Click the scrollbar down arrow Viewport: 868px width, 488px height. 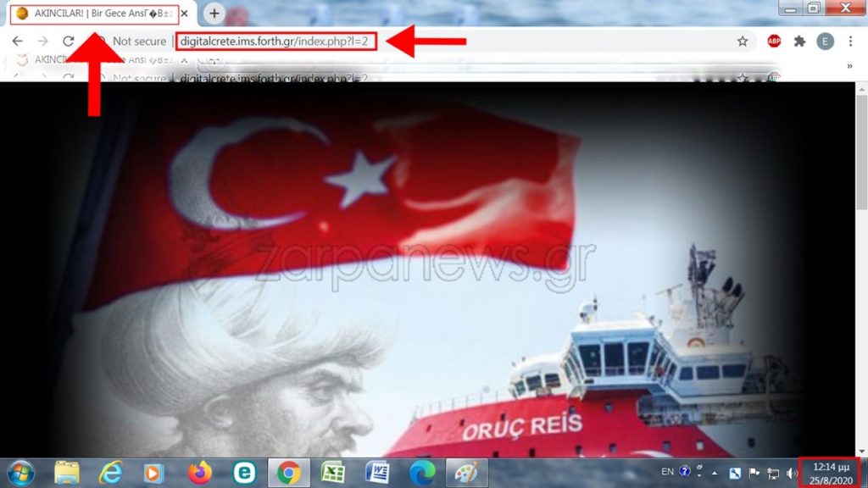[862, 452]
